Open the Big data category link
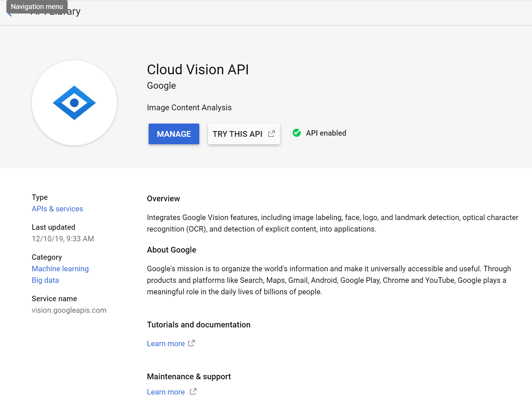This screenshot has width=532, height=400. click(45, 280)
